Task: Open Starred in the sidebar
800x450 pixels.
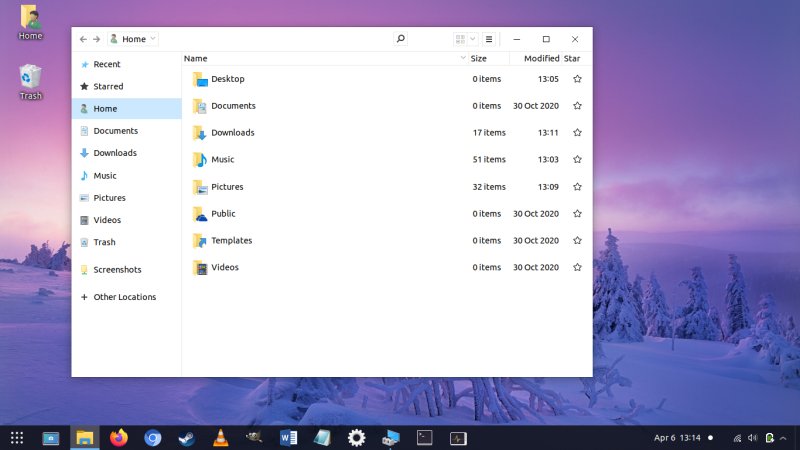Action: click(127, 86)
